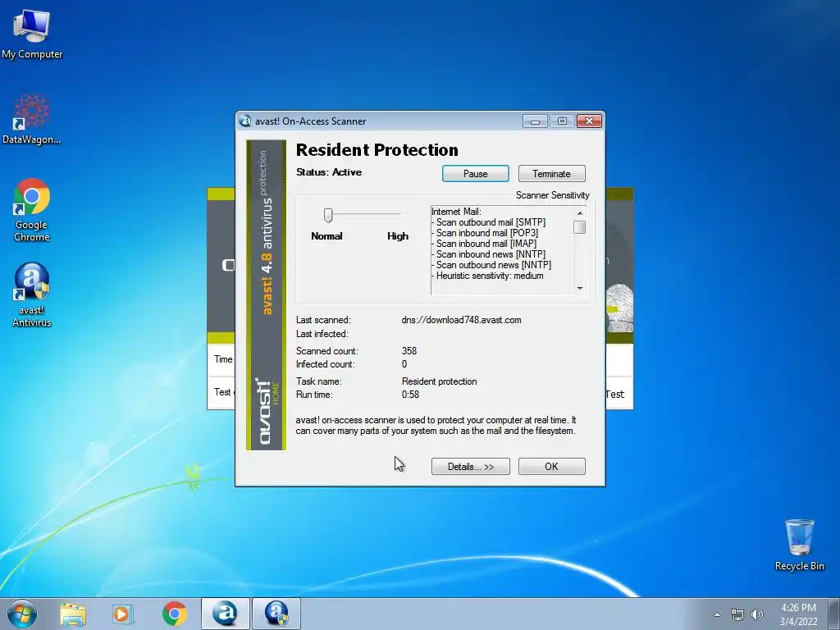Click the run time value 0:58
Viewport: 840px width, 630px height.
[x=410, y=395]
